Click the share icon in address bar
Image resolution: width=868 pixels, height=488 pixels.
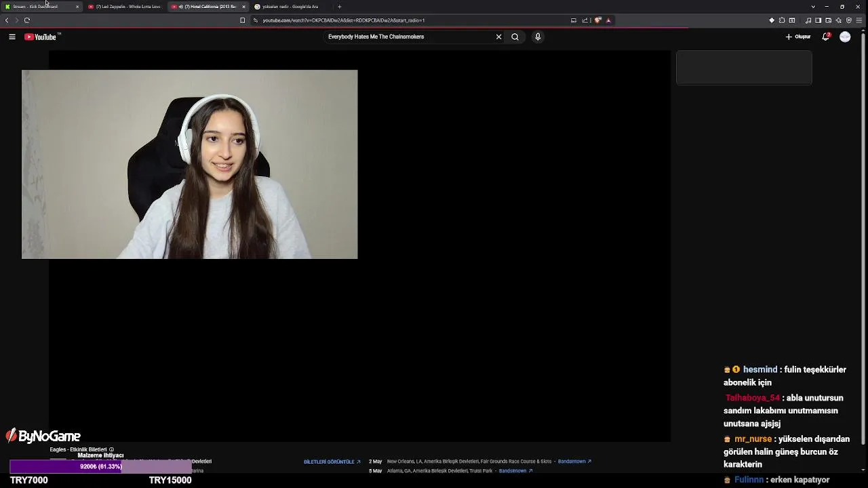click(x=585, y=20)
